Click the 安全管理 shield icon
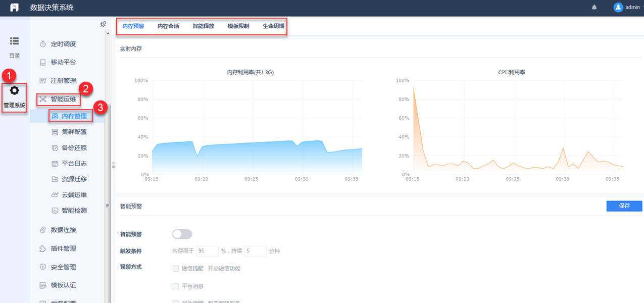This screenshot has width=644, height=303. [43, 267]
